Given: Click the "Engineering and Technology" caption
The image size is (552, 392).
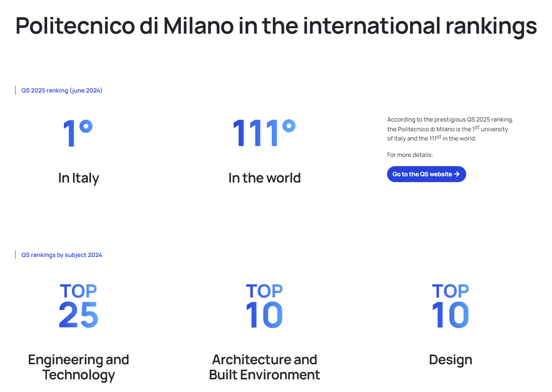Looking at the screenshot, I should click(x=79, y=367).
